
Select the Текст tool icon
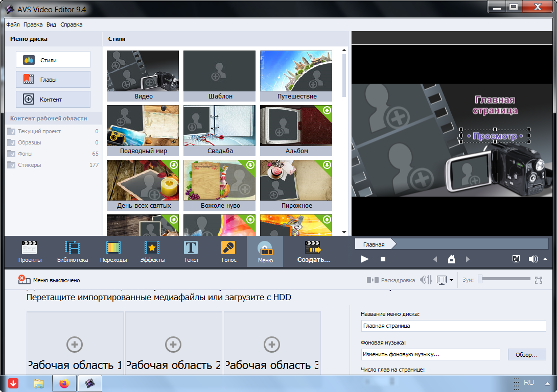point(191,252)
